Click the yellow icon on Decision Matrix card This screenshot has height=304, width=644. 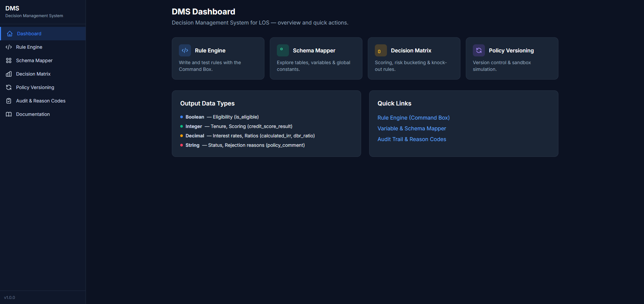coord(381,50)
